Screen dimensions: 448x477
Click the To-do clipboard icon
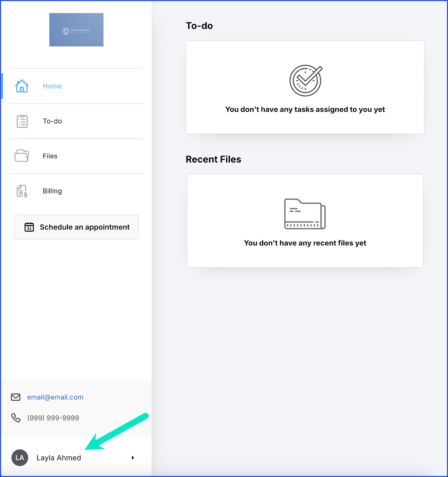coord(22,121)
